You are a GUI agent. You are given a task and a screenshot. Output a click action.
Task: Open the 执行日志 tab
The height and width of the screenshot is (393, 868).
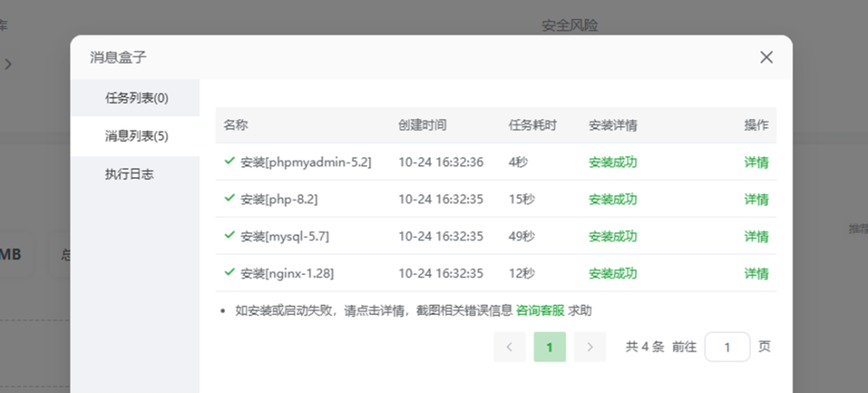click(x=129, y=174)
